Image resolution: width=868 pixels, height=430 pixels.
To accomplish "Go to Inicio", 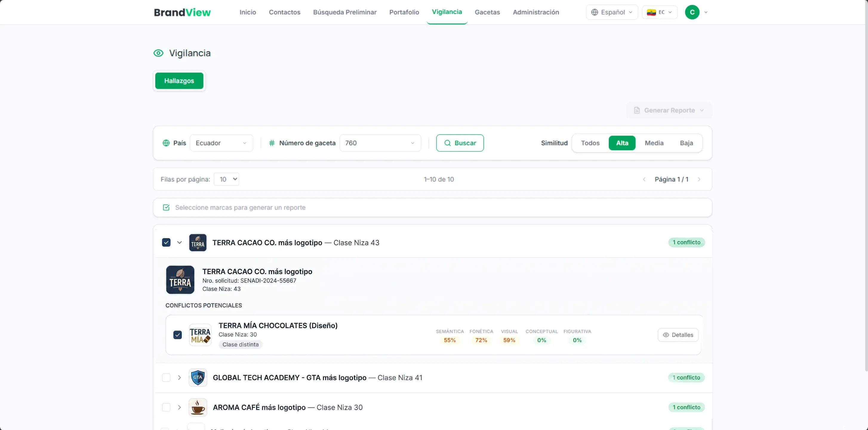I will [248, 12].
